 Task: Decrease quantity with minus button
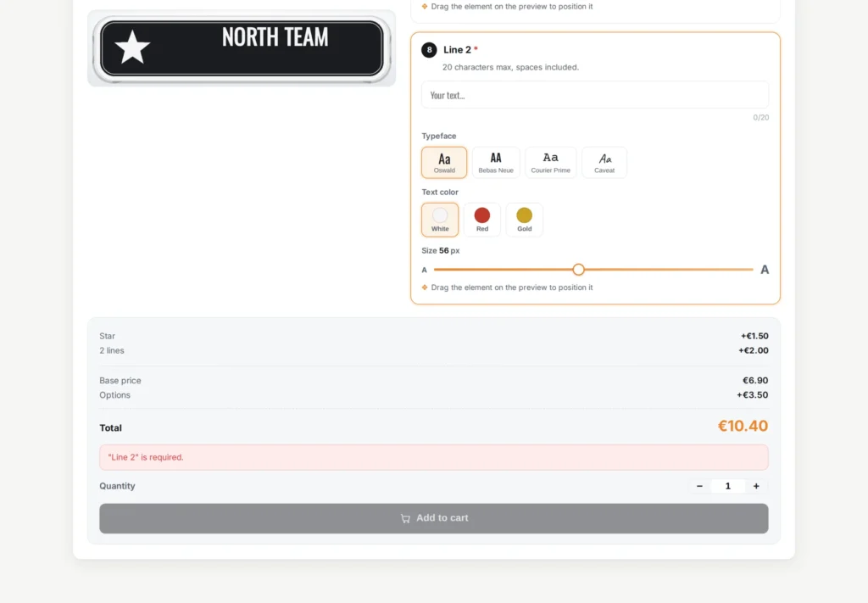[699, 486]
